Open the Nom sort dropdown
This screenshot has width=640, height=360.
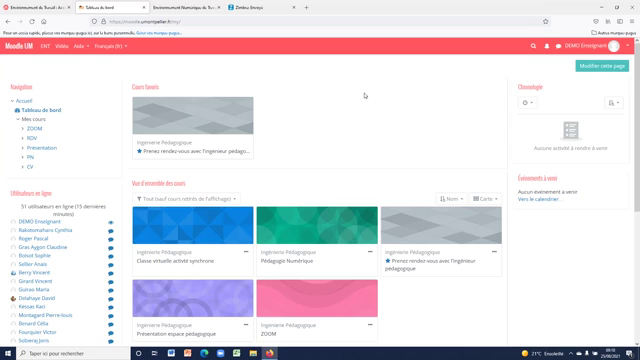point(451,199)
